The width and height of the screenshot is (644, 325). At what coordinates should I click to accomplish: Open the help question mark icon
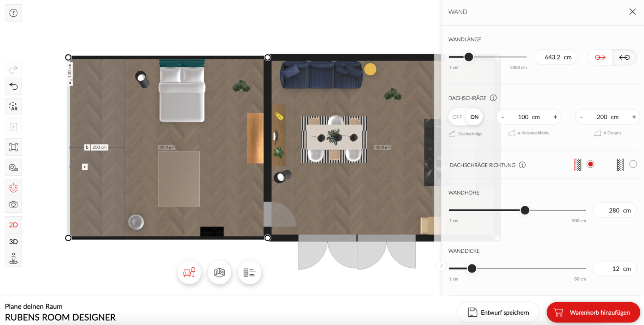click(13, 13)
